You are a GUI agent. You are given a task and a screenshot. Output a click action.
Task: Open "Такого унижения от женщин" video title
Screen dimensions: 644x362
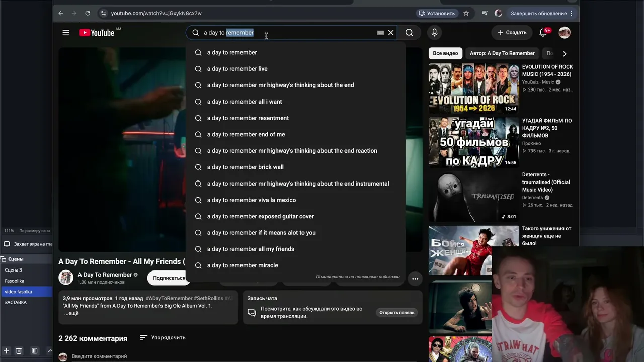[546, 236]
